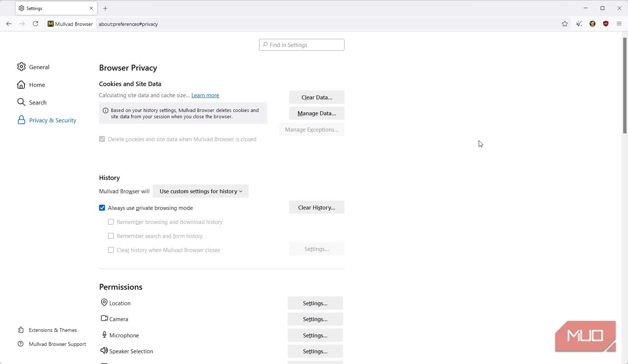This screenshot has width=628, height=364.
Task: Click the puzzle icon for Extensions & Themes
Action: click(x=21, y=330)
